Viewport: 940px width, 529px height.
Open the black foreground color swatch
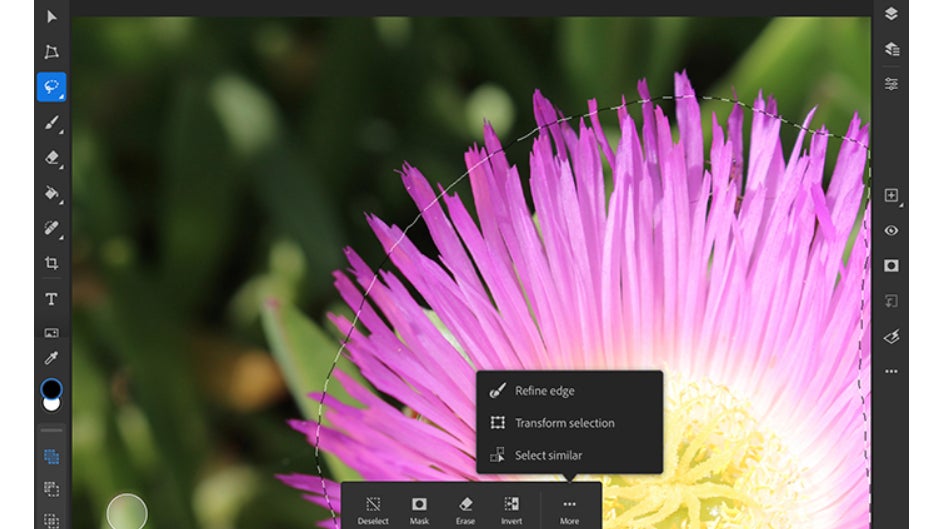point(52,389)
